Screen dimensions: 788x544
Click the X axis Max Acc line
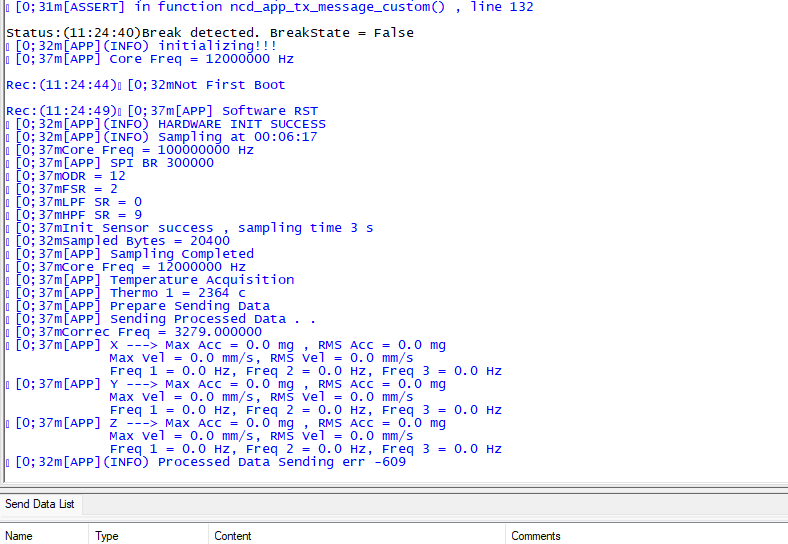coord(230,345)
